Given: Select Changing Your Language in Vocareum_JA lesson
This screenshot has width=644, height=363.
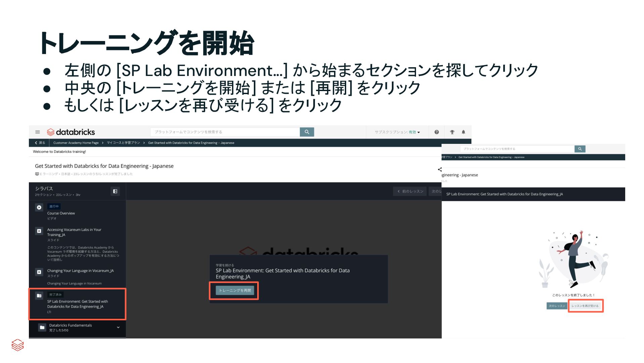Looking at the screenshot, I should [x=77, y=277].
